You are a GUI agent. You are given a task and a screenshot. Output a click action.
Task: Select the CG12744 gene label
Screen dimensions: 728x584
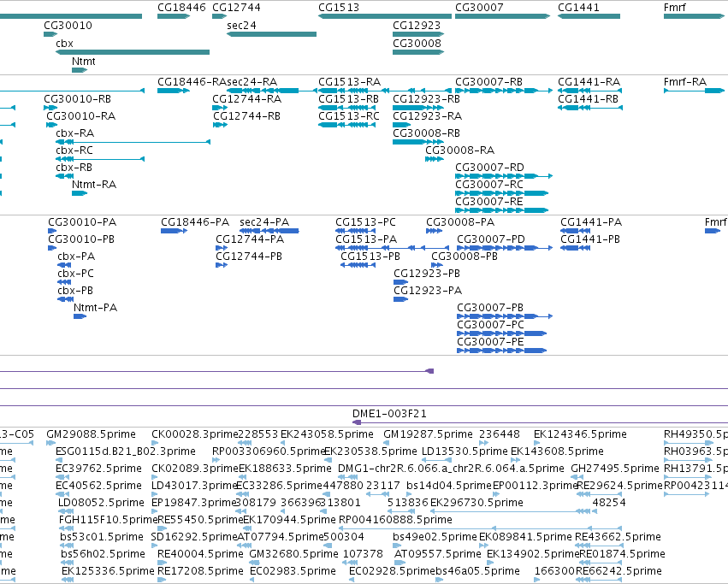click(236, 8)
